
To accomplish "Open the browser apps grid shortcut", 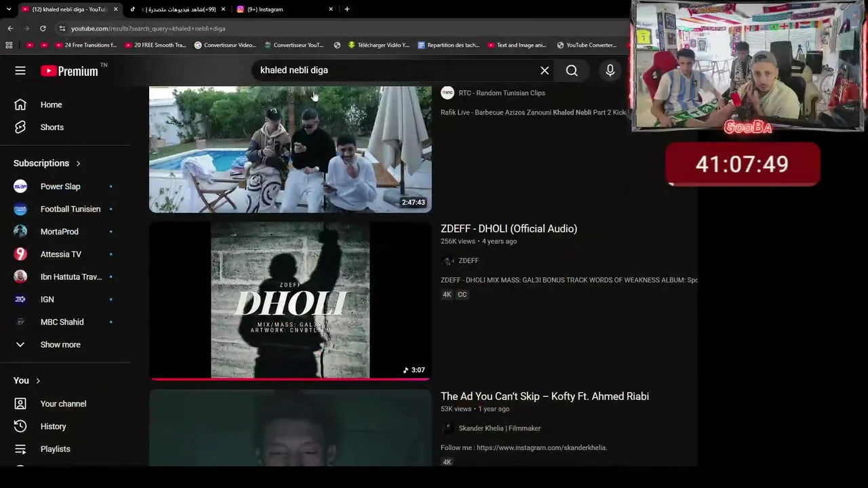I will (9, 45).
